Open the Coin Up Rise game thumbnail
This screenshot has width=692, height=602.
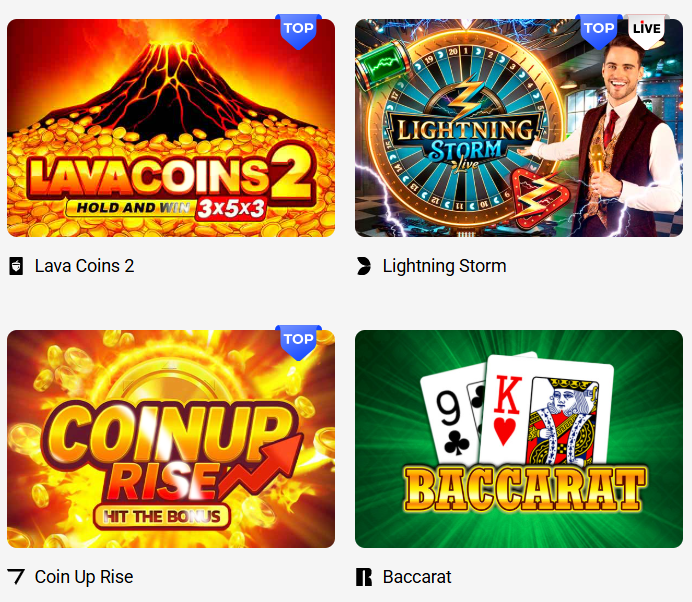coord(171,439)
